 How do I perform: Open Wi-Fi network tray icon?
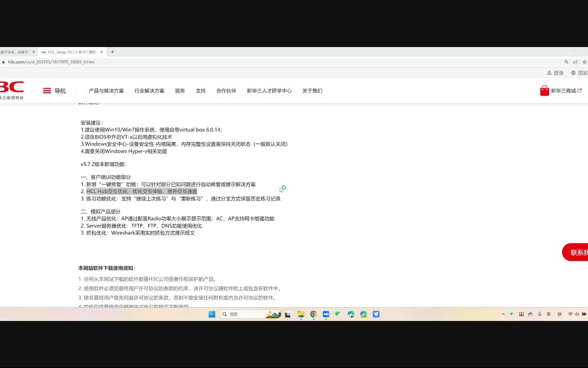[x=570, y=314]
